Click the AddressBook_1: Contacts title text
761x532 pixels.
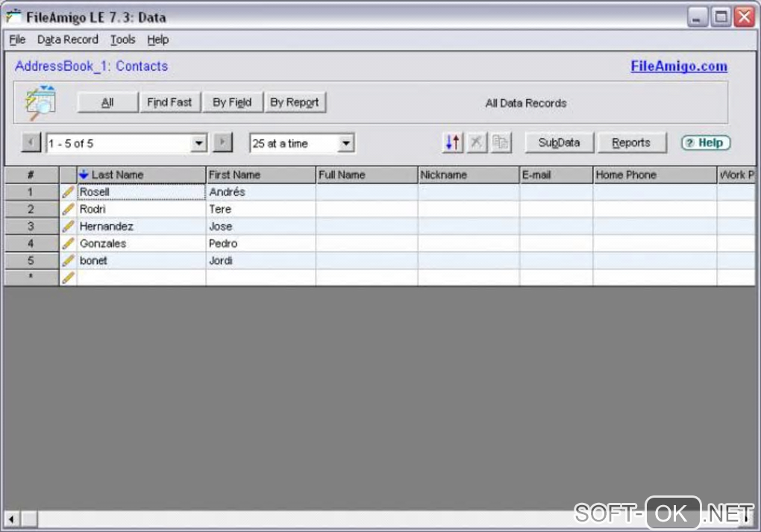coord(91,66)
